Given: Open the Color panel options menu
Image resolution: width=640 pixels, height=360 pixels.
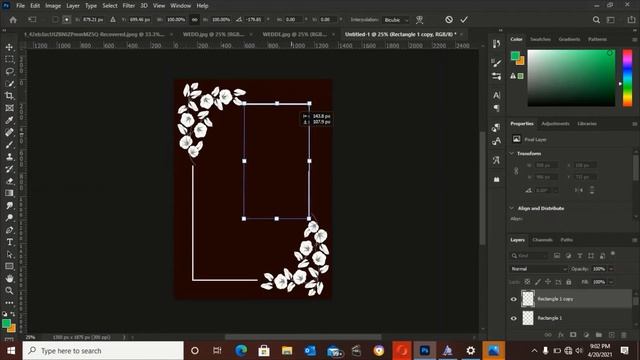Looking at the screenshot, I should 634,40.
